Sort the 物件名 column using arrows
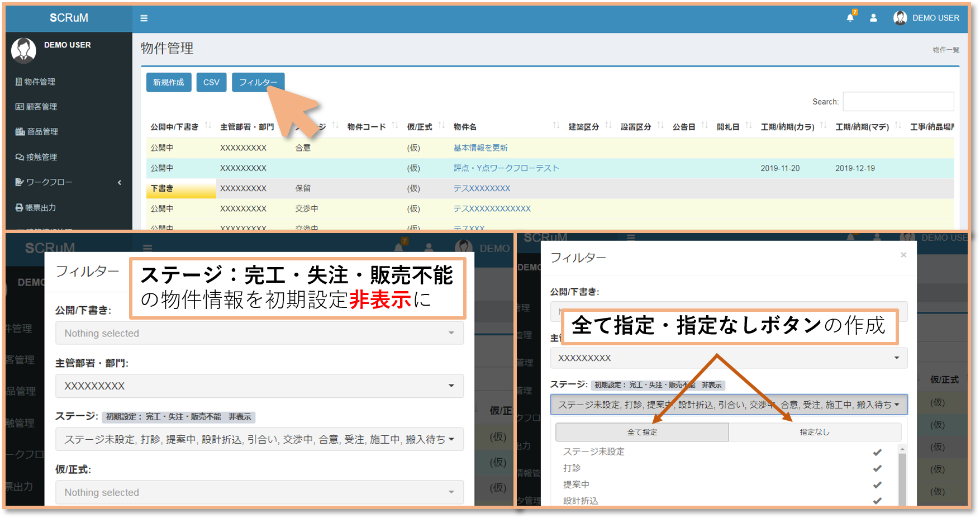 556,126
